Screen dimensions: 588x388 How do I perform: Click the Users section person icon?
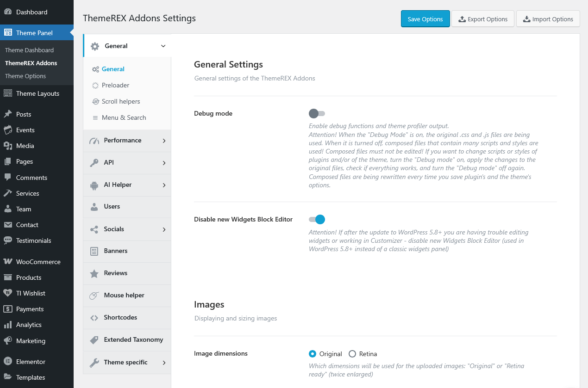pos(94,207)
